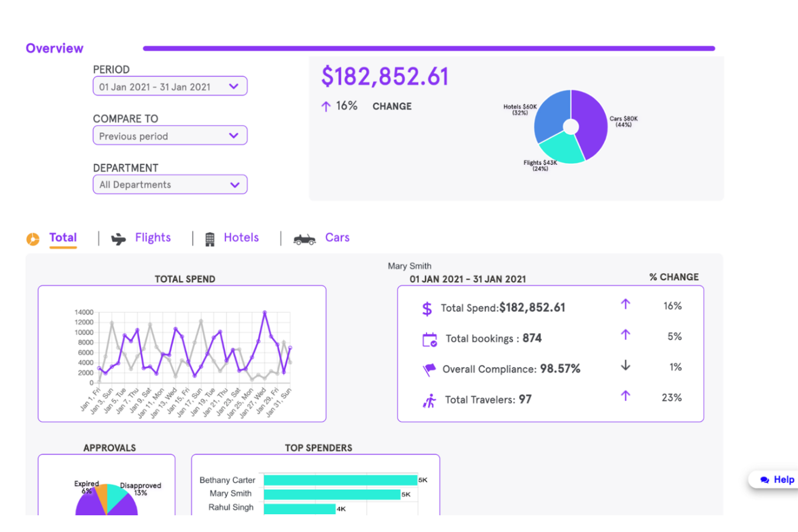
Task: Click the flag icon beside Overall Compliance
Action: [x=428, y=369]
